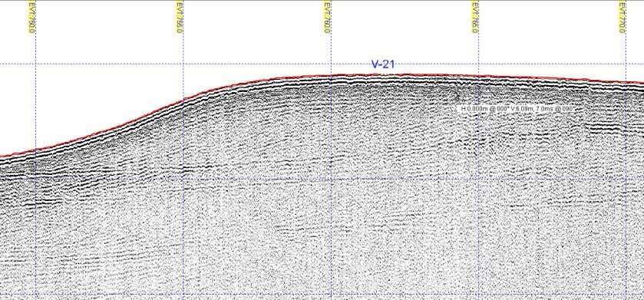Viewport: 644px width, 300px height.
Task: Click the V-21 core location label
Action: (x=383, y=64)
